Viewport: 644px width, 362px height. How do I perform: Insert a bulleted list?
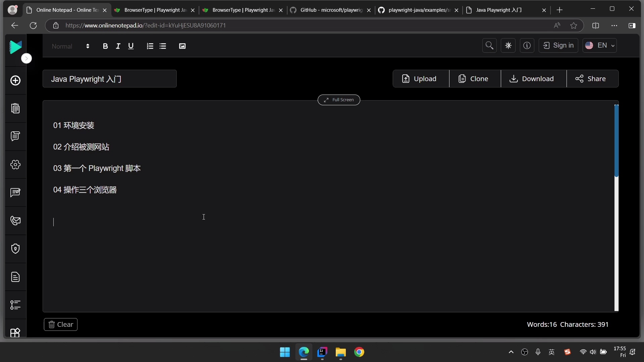tap(163, 46)
